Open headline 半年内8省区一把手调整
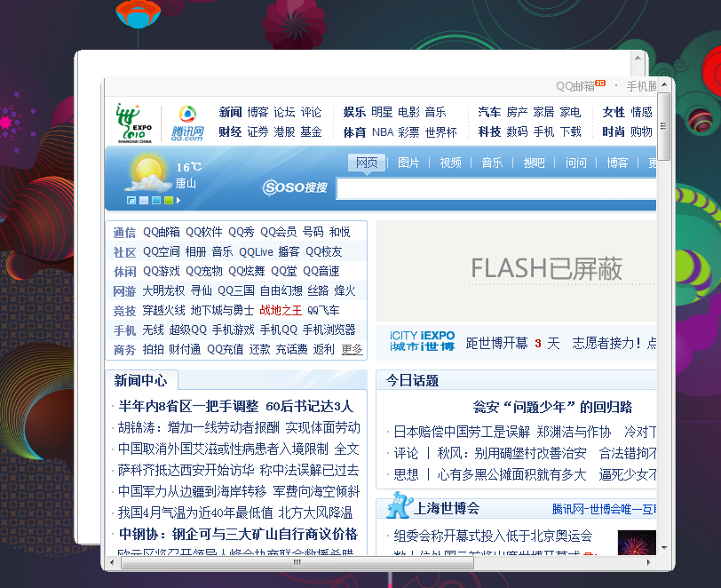This screenshot has height=588, width=721. 188,406
